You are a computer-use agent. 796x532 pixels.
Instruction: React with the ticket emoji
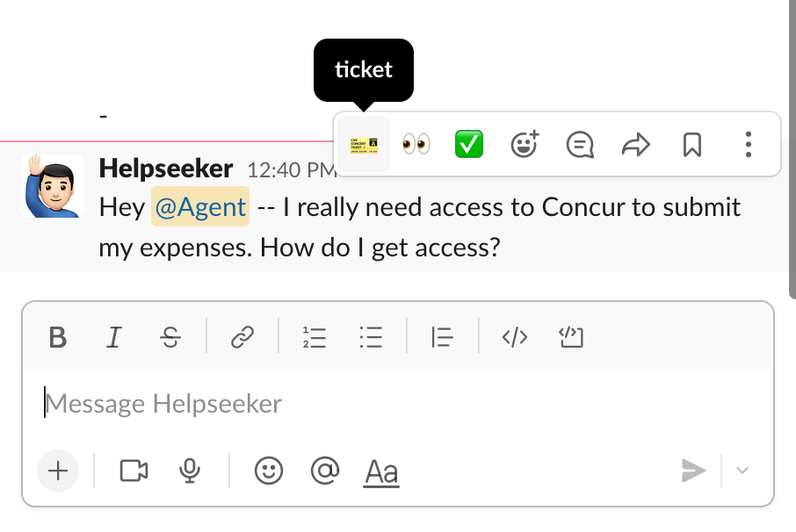(x=363, y=143)
